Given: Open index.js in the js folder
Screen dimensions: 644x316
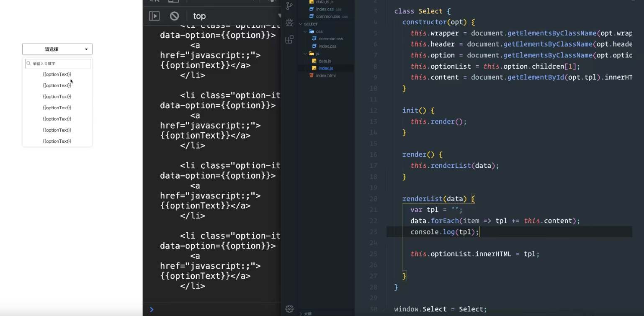Looking at the screenshot, I should pos(326,68).
